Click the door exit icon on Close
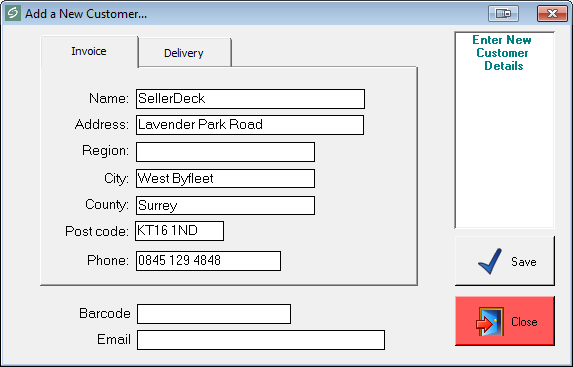 pos(490,321)
